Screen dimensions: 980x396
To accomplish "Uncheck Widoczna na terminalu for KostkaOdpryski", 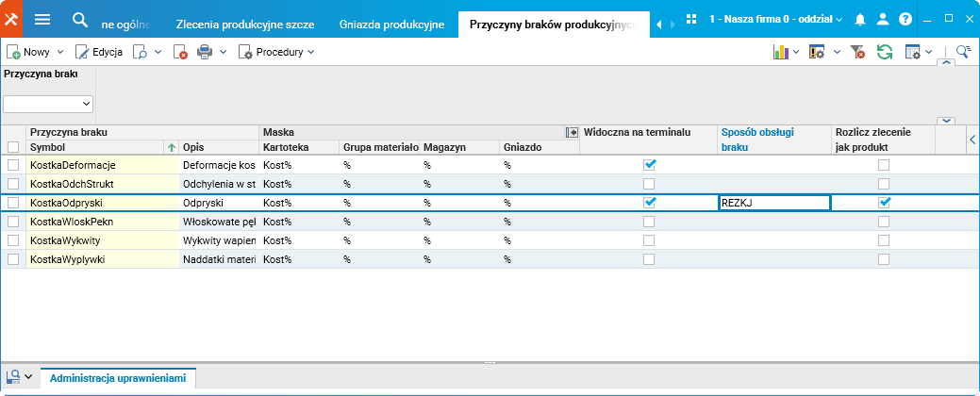I will coord(649,203).
